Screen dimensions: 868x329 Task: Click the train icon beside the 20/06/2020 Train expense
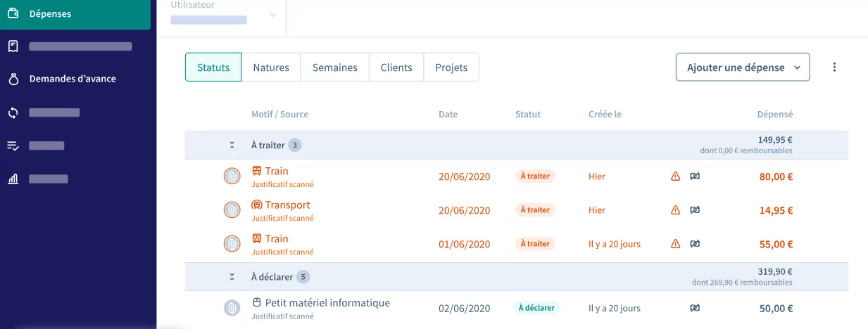point(257,171)
